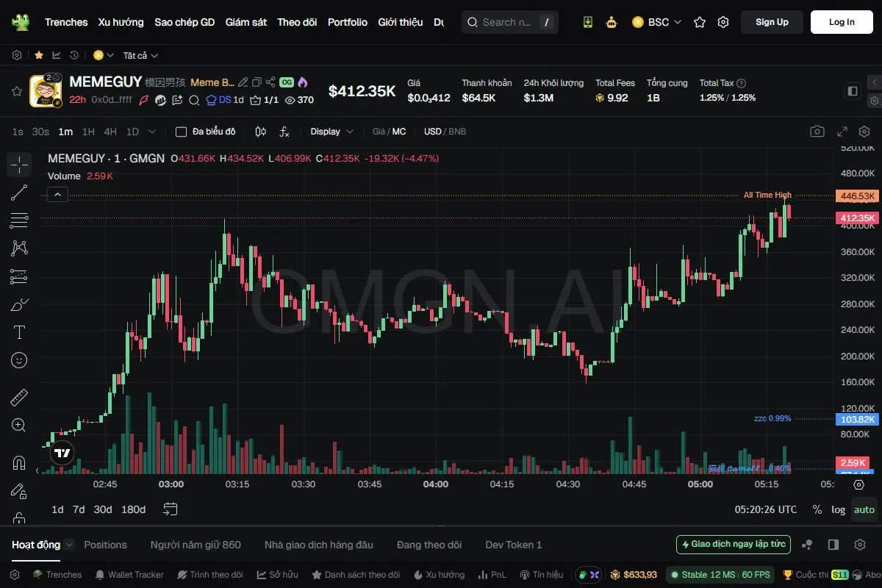Switch to the Positions tab
882x588 pixels.
(105, 545)
